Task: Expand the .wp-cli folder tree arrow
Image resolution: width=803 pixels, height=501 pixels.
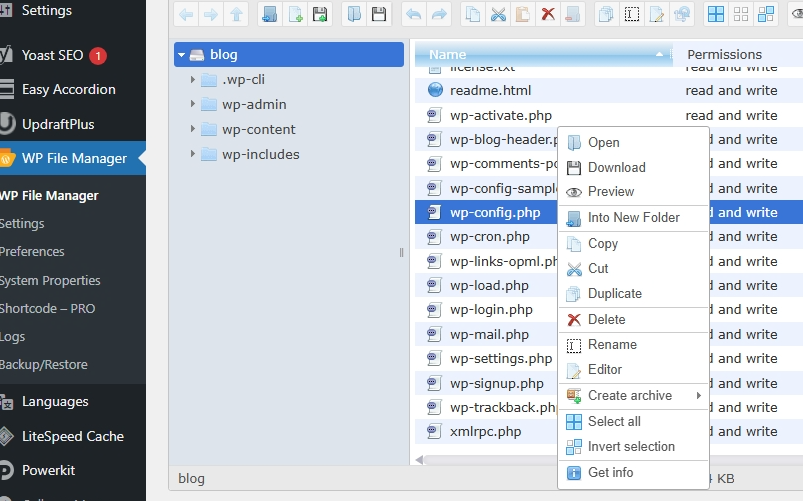Action: click(193, 79)
